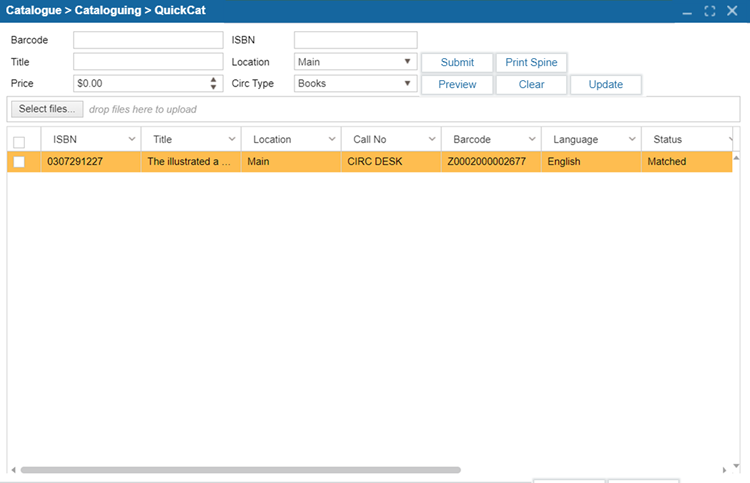Viewport: 750px width, 483px height.
Task: Open the Circ Type dropdown set to Books
Action: pos(355,83)
